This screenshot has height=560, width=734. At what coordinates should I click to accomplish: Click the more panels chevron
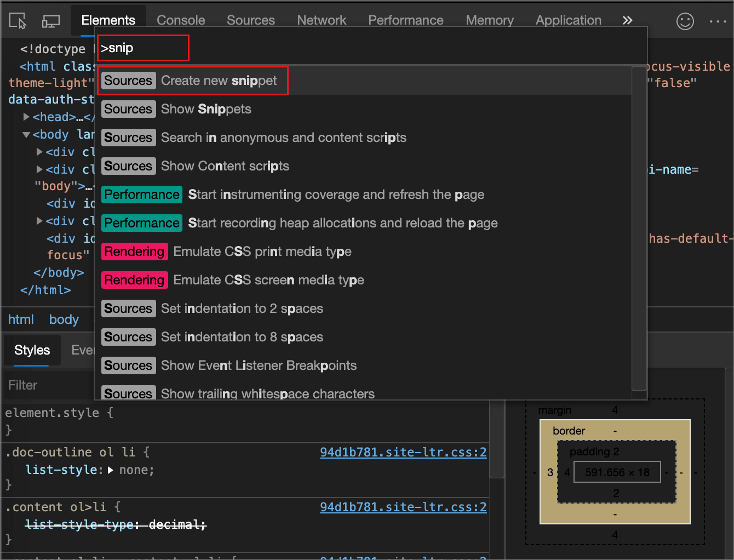pos(627,20)
